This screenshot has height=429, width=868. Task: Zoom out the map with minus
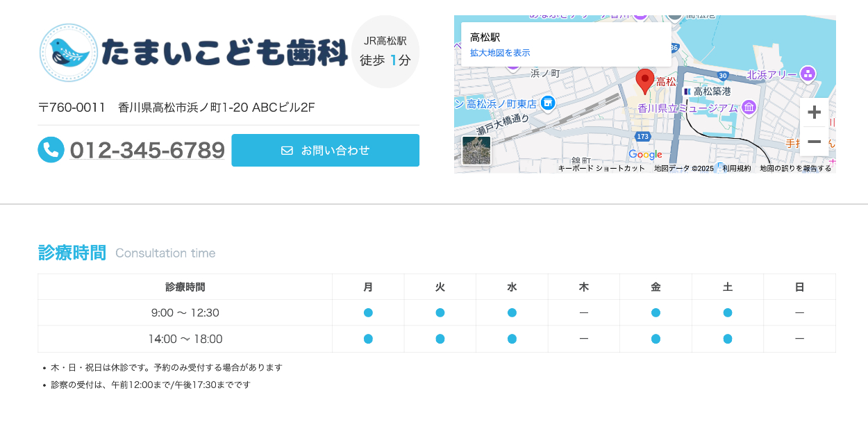(814, 142)
